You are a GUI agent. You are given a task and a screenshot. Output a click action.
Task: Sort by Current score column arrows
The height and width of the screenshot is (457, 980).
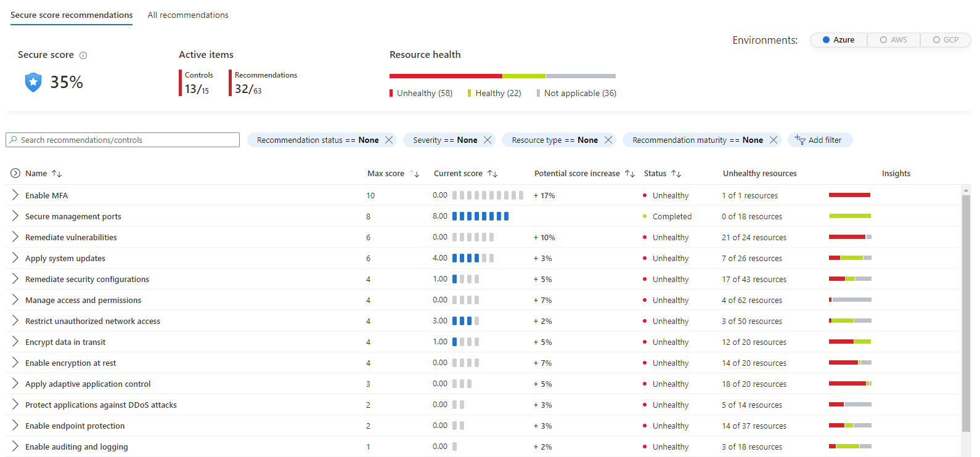point(492,174)
